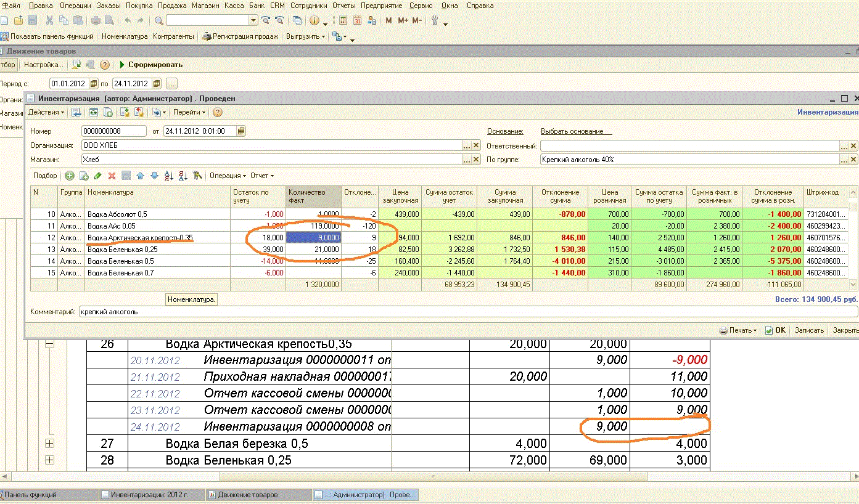
Task: Click blue down arrow move row icon
Action: [154, 176]
